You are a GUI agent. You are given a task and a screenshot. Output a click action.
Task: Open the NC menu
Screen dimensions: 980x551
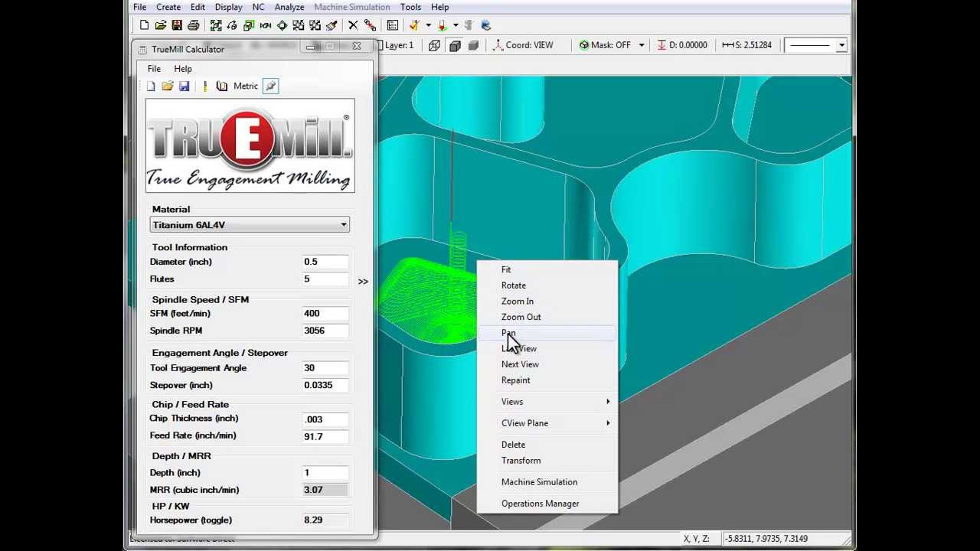click(258, 7)
